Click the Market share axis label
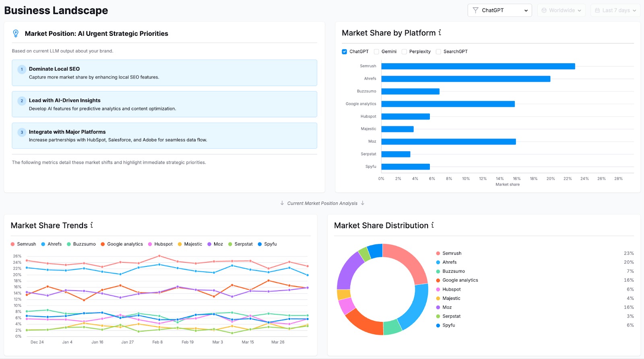644x359 pixels. (x=508, y=184)
